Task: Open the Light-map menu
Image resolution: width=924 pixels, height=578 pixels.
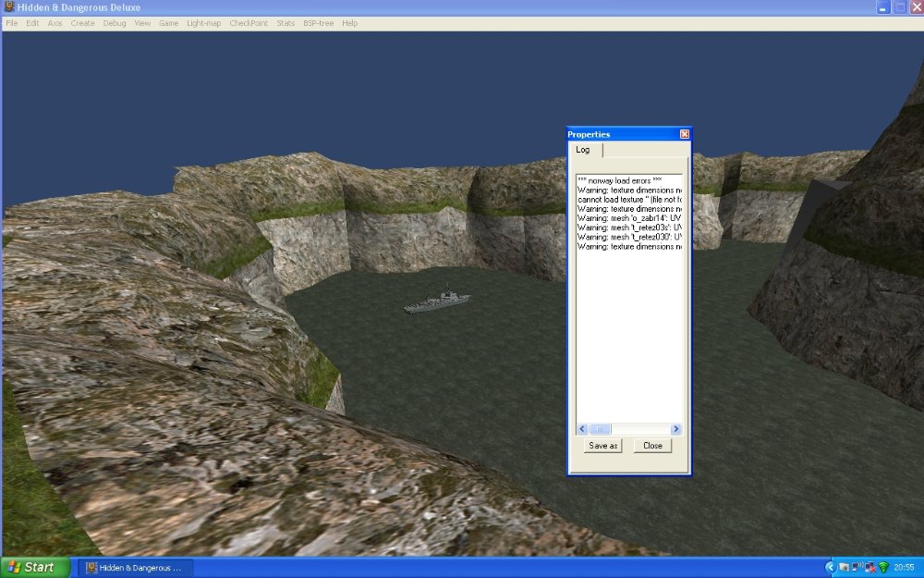Action: click(204, 23)
